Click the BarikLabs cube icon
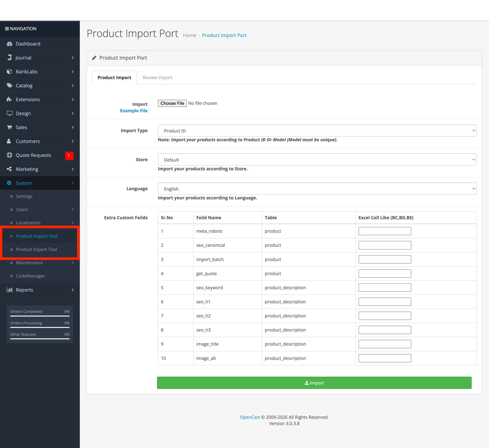This screenshot has height=448, width=489. [10, 71]
